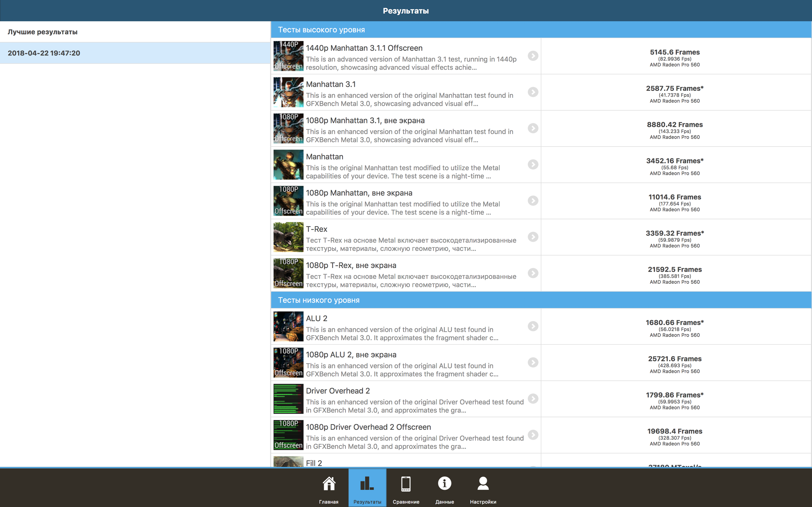Click the 1080p ALU 2 offscreen thumbnail
Screen dimensions: 812x507
[288, 363]
